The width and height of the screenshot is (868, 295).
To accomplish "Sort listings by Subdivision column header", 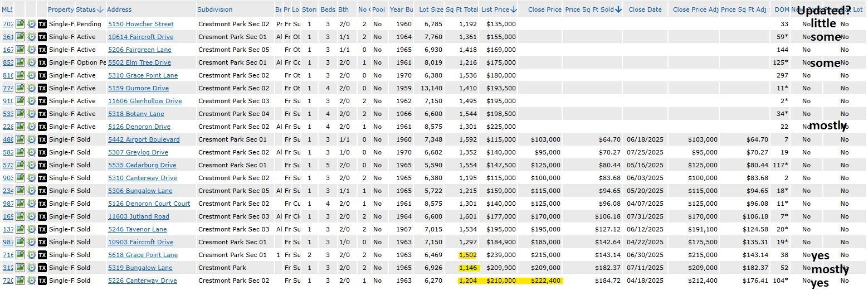I will (x=215, y=9).
